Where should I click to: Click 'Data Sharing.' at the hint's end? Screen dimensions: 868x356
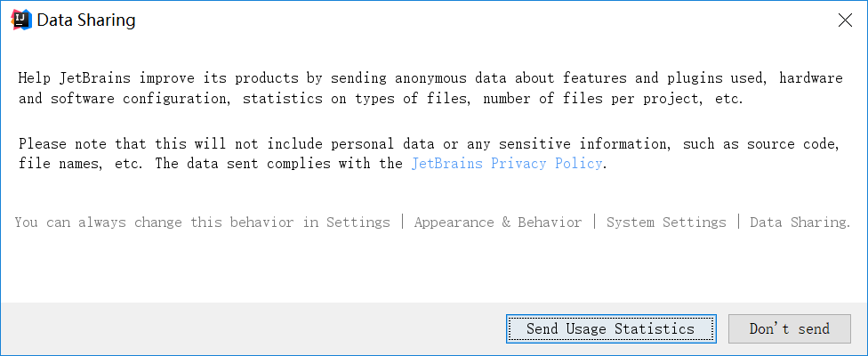coord(800,222)
